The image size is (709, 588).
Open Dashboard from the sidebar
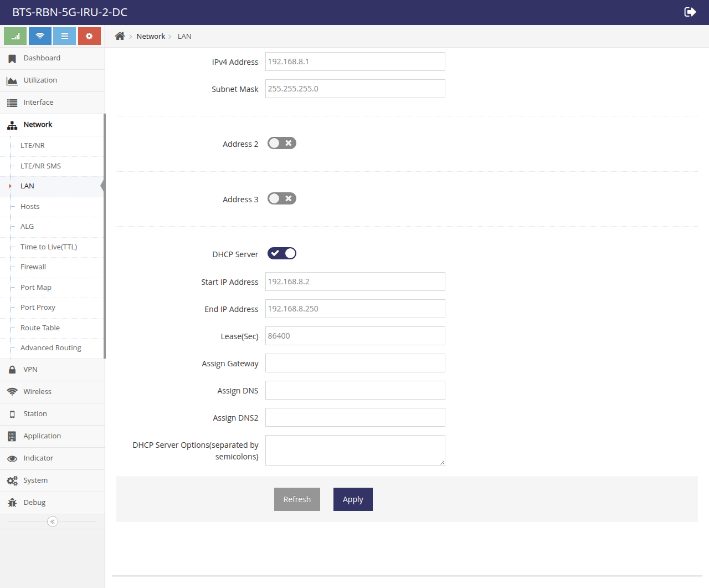click(x=52, y=58)
